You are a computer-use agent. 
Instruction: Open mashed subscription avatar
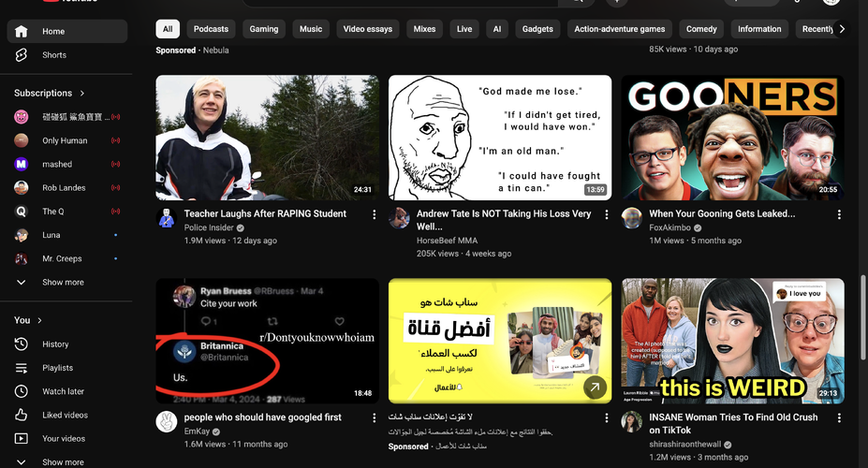point(21,165)
